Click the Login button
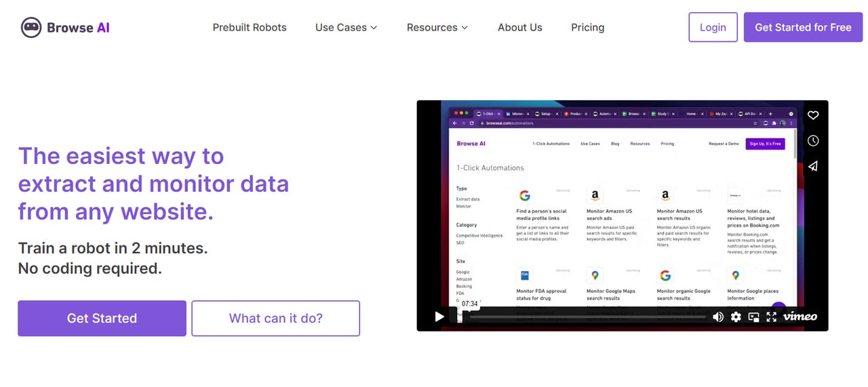The image size is (868, 387). (713, 27)
